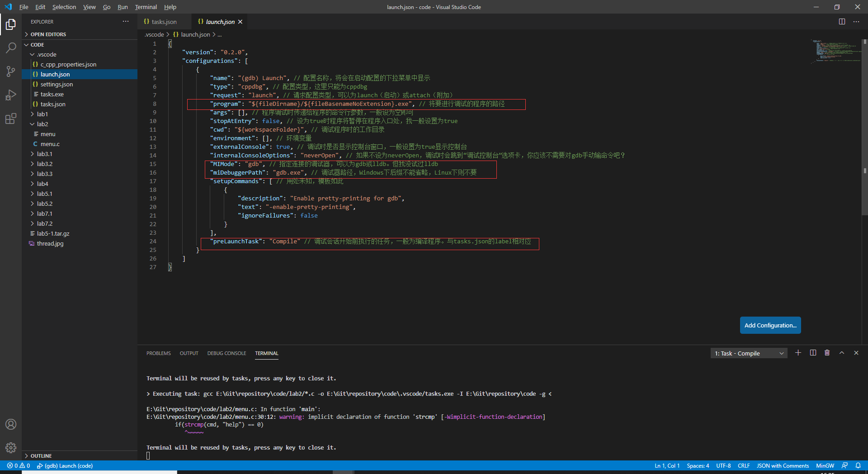Maximize the panel size with chevron

842,353
